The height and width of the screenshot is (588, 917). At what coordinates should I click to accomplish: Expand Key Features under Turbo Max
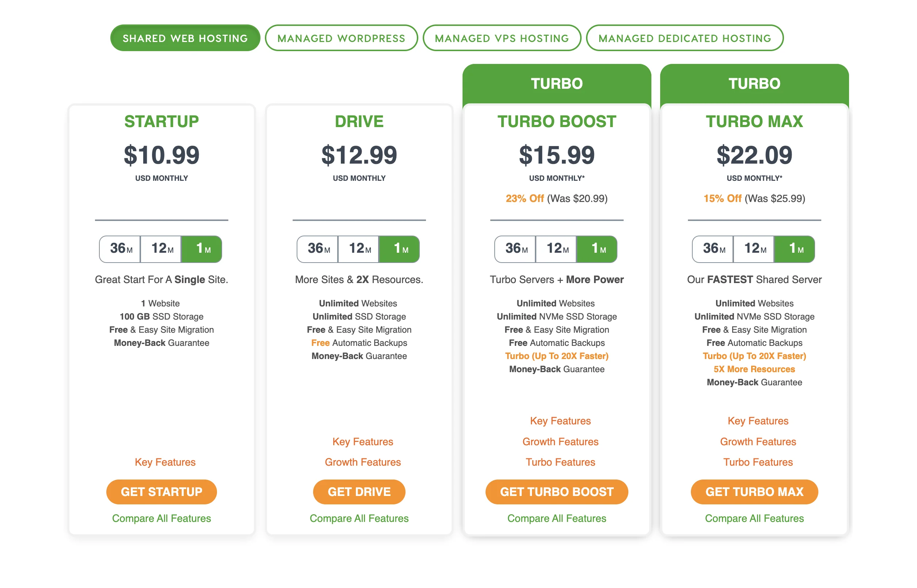[758, 421]
